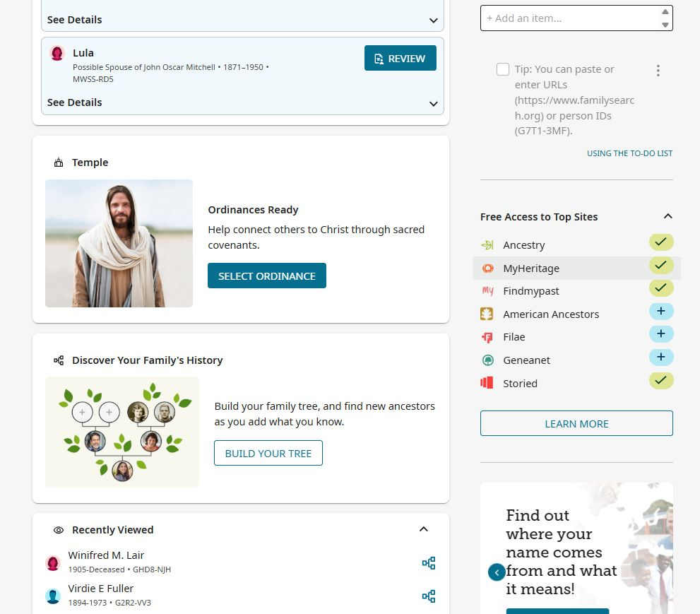Expand See Details for Lula
700x614 pixels.
click(243, 102)
